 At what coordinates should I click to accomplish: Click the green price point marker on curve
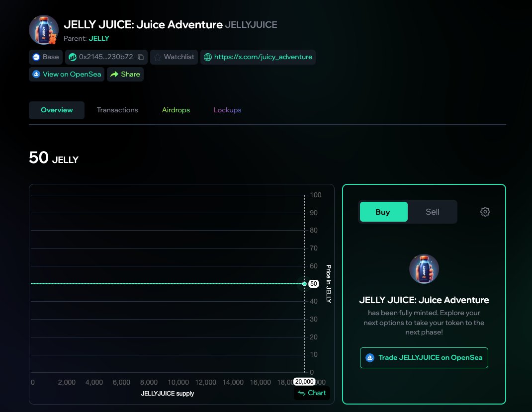[304, 284]
